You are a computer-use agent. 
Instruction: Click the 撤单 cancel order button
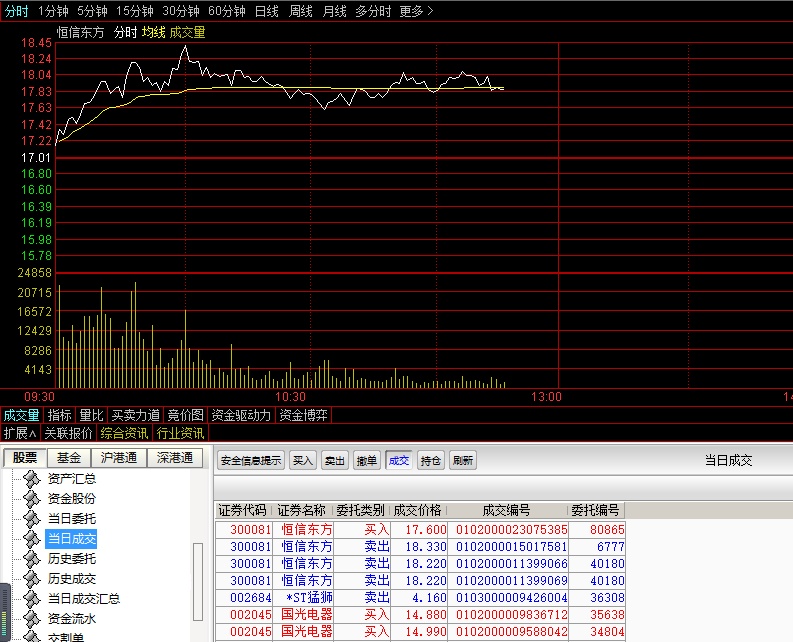pyautogui.click(x=367, y=460)
